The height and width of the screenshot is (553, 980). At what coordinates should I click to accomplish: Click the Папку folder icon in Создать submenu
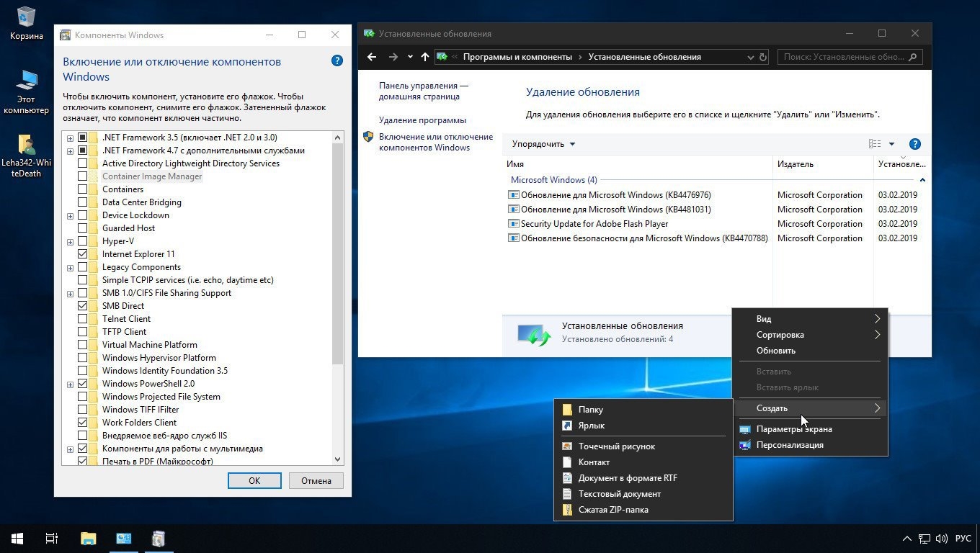567,410
